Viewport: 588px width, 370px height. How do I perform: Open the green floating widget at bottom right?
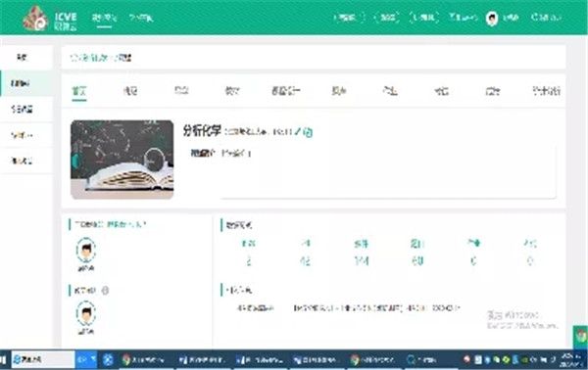pos(580,337)
